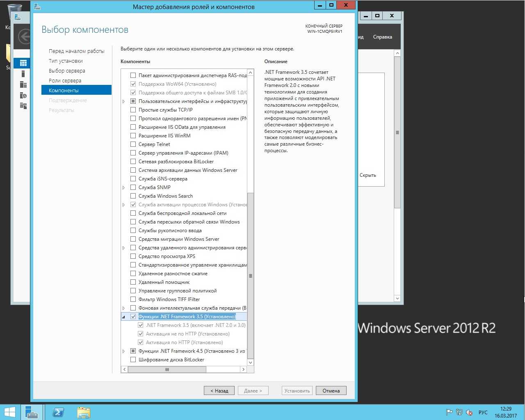Launch PowerShell from the taskbar

(59, 412)
